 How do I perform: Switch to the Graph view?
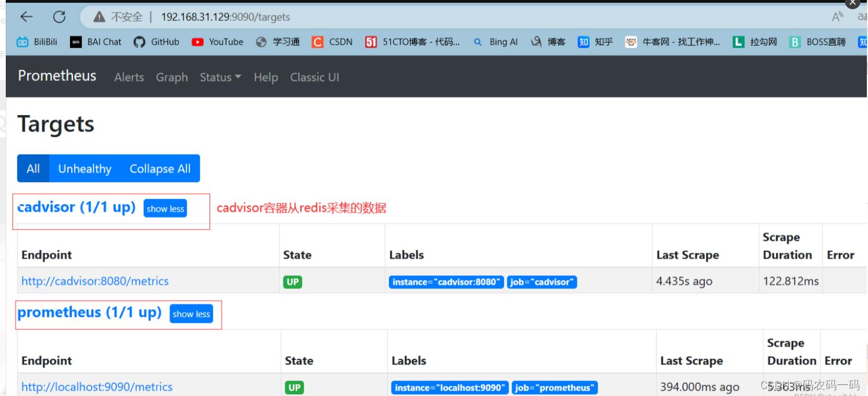pyautogui.click(x=171, y=76)
